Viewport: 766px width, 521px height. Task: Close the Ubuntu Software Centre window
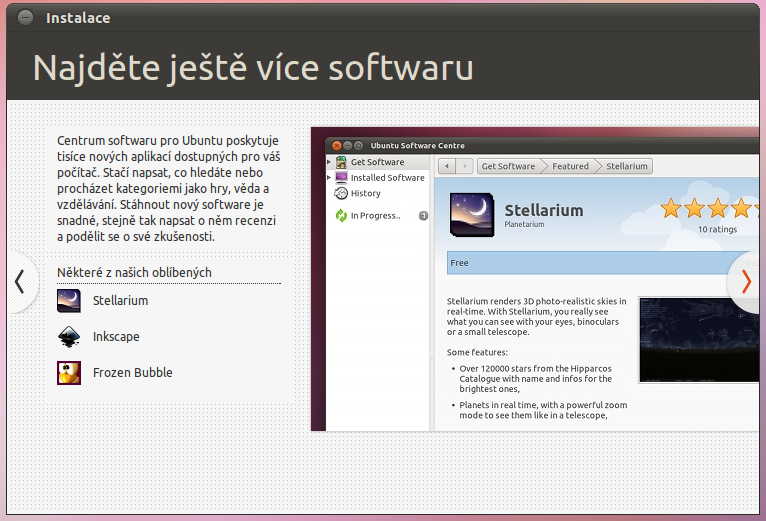click(337, 146)
